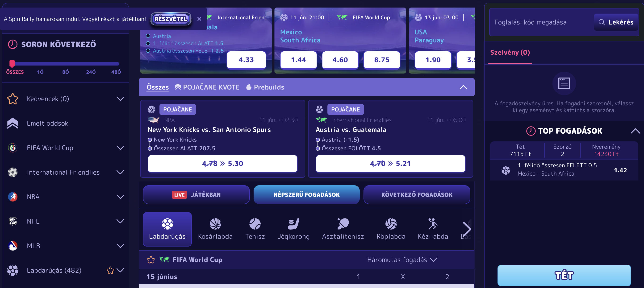Viewport: 644px width, 288px height.
Task: Expand the NBA sidebar chevron
Action: tap(120, 197)
